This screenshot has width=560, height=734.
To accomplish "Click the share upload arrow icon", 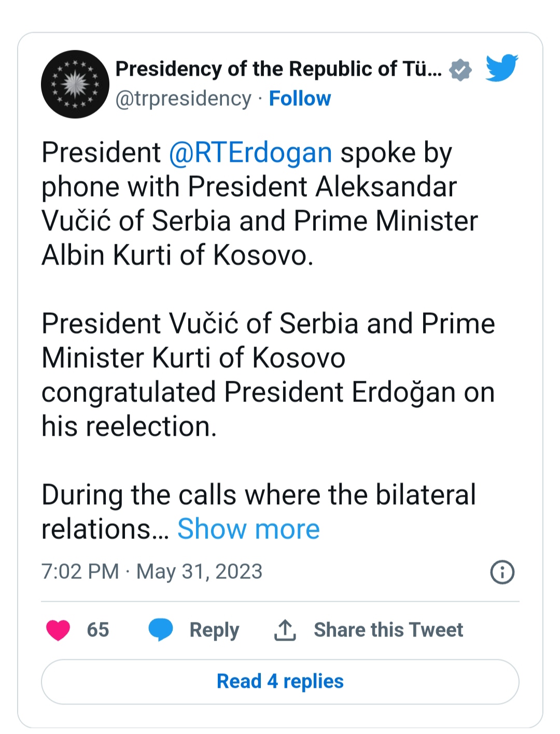I will coord(285,630).
